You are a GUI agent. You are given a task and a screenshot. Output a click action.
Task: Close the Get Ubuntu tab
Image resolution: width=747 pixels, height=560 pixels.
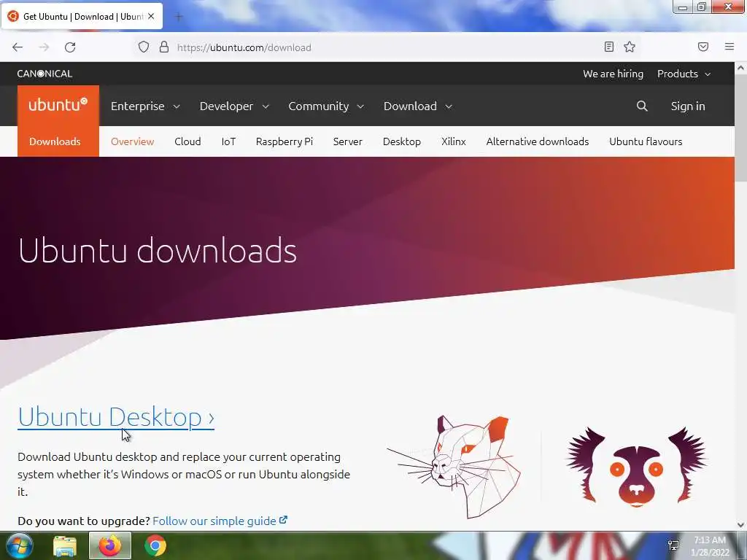[151, 16]
